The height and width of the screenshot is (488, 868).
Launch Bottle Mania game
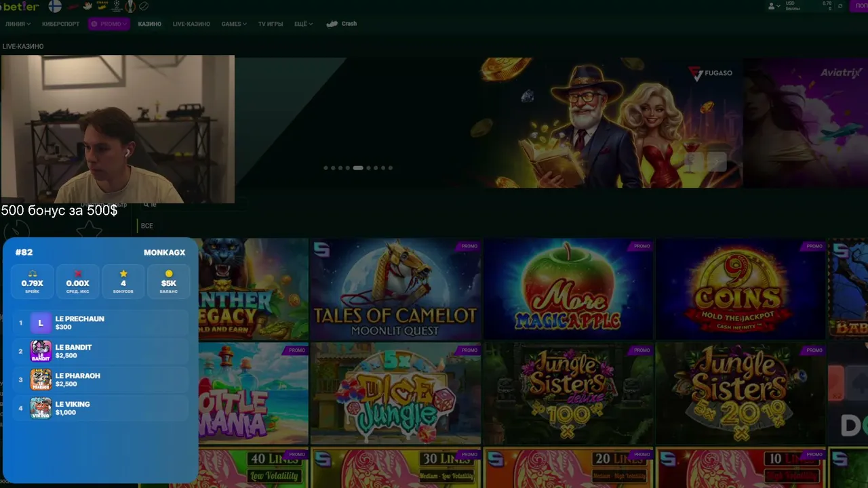coord(254,394)
